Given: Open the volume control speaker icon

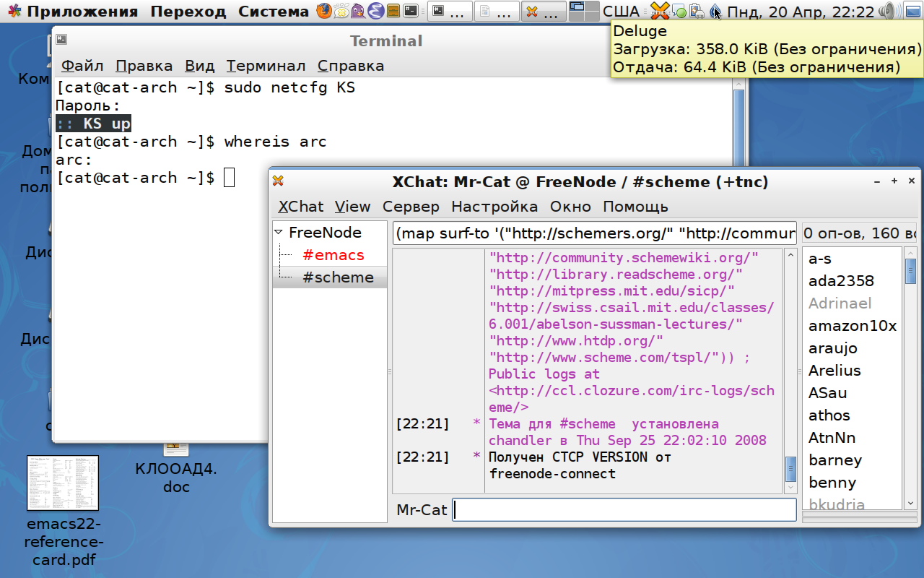Looking at the screenshot, I should tap(889, 11).
